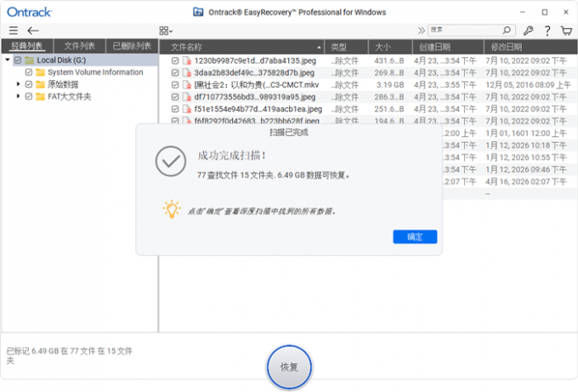Sort by the 修改日期 column header
Screen dimensions: 578x392
[x=530, y=47]
